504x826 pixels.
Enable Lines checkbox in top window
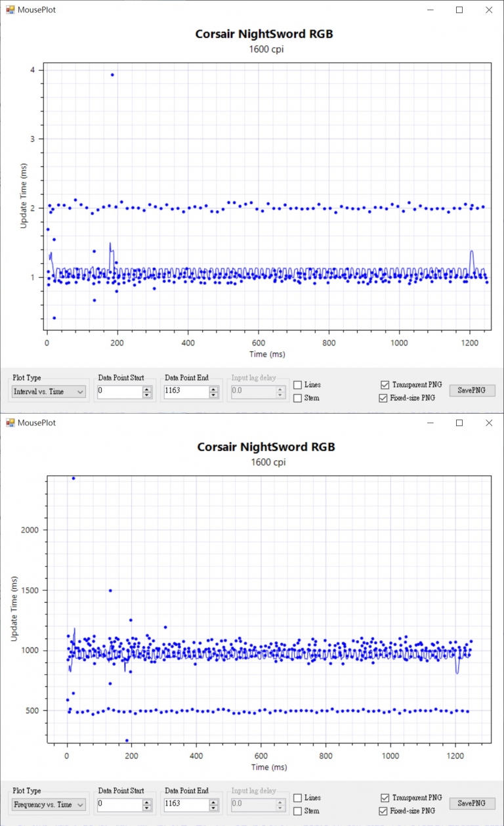click(x=297, y=385)
